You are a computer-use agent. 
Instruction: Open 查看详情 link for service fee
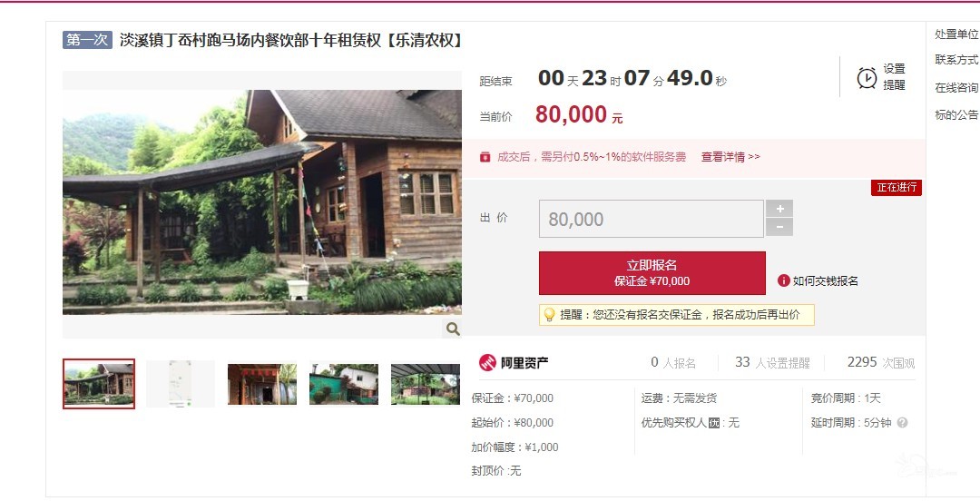point(730,157)
